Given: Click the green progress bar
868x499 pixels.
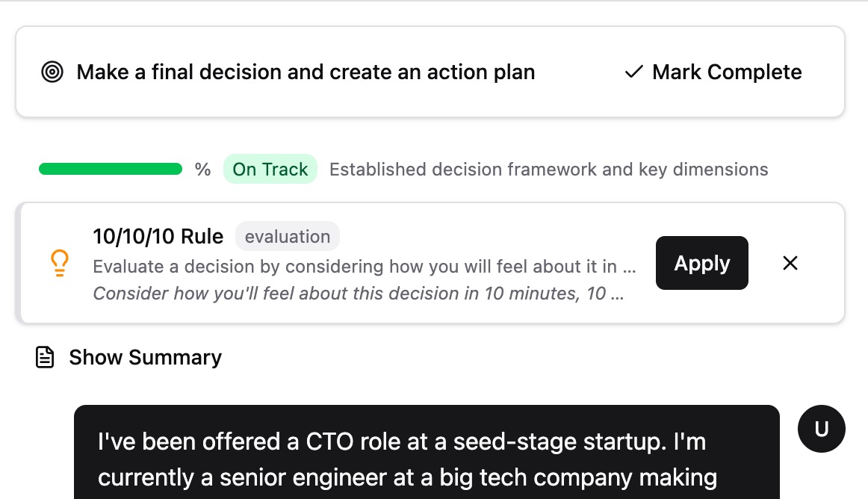Looking at the screenshot, I should click(x=110, y=169).
